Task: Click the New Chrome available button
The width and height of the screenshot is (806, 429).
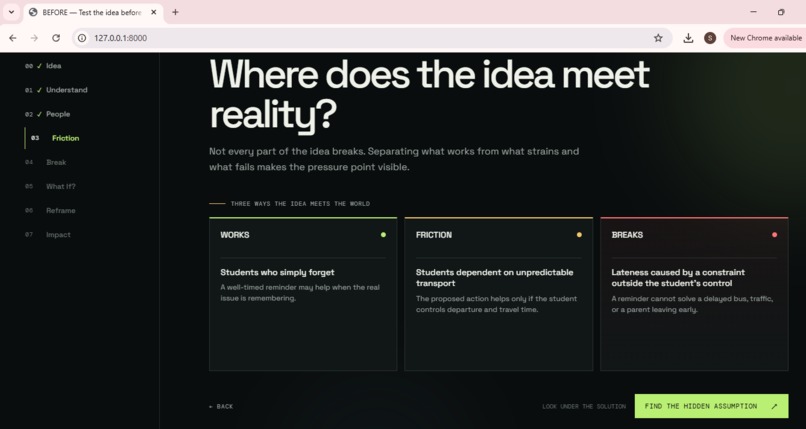Action: (765, 38)
